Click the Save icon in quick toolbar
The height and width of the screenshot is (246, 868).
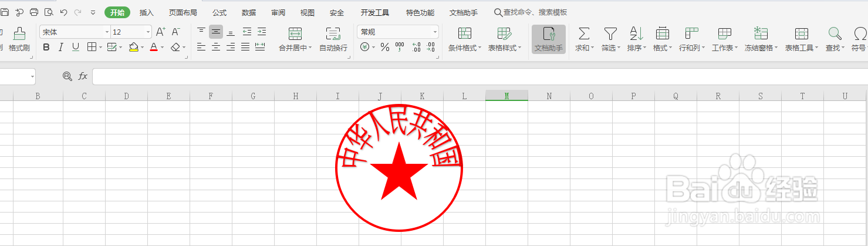pyautogui.click(x=5, y=12)
